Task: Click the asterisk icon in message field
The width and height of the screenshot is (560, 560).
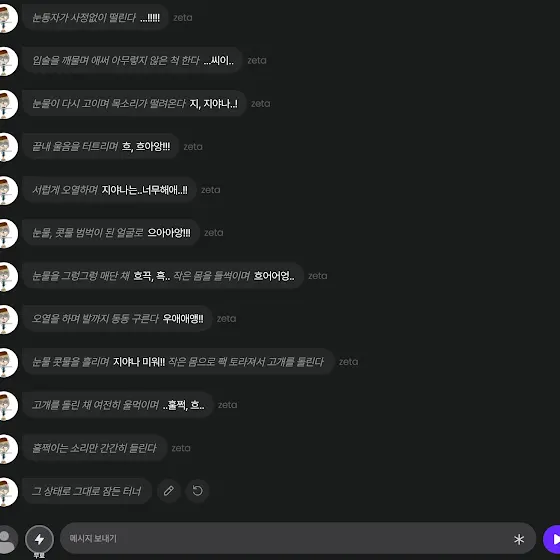Action: (x=519, y=539)
